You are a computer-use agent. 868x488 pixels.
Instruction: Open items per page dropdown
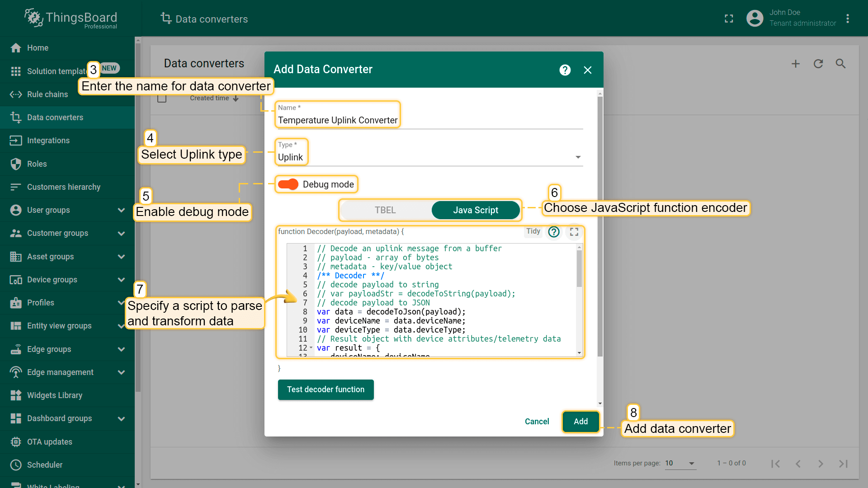(680, 463)
